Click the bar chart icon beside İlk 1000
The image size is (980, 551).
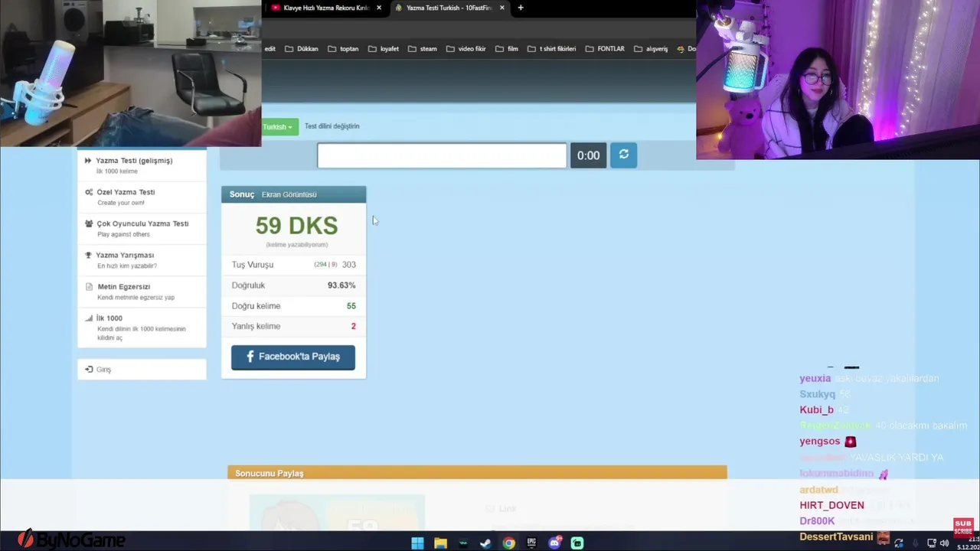89,318
